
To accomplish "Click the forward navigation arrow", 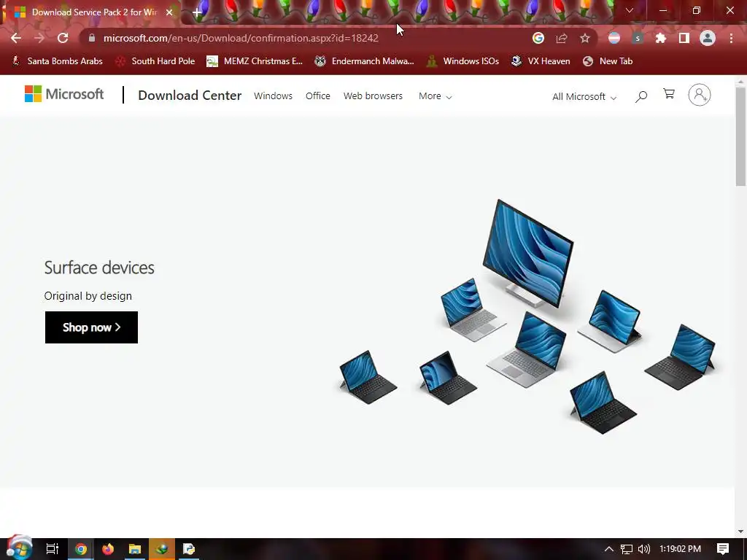I will pyautogui.click(x=39, y=38).
